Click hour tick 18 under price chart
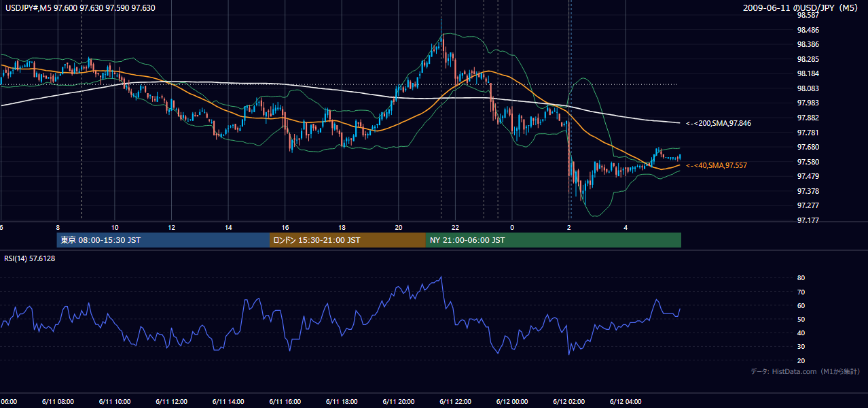The height and width of the screenshot is (408, 868). (x=342, y=227)
